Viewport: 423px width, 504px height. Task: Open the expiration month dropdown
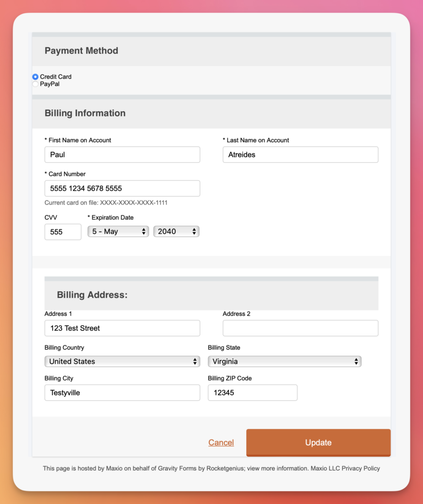118,231
